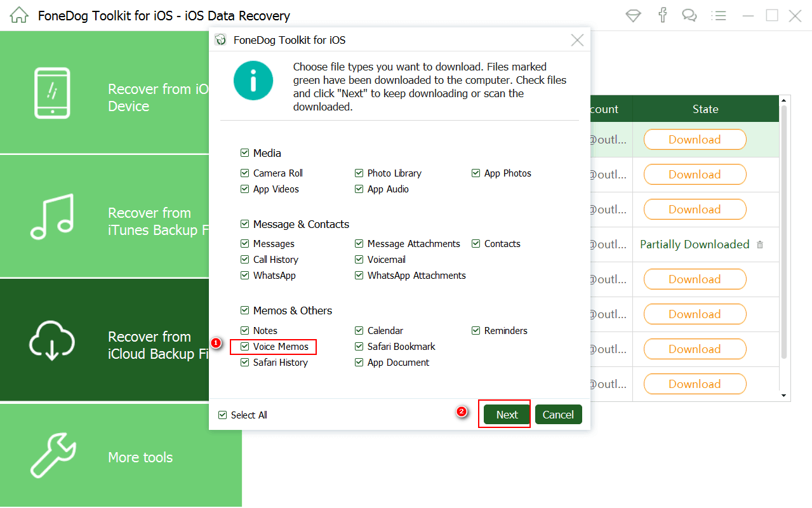Toggle Notes checkbox
This screenshot has height=508, width=812.
[244, 330]
